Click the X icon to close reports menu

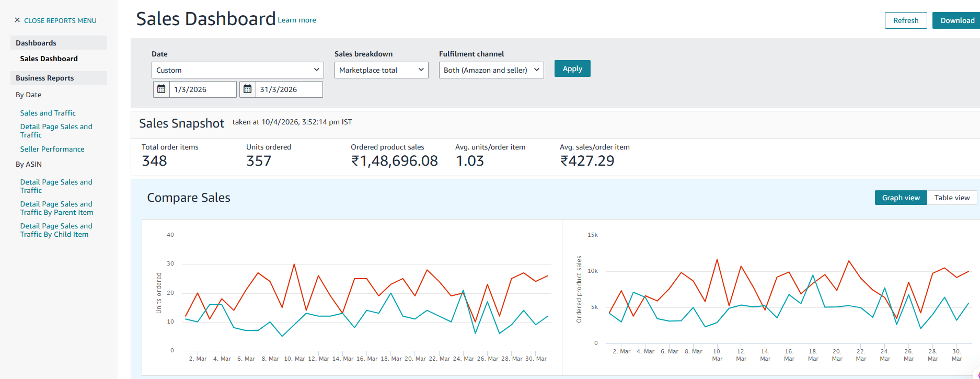[x=17, y=20]
